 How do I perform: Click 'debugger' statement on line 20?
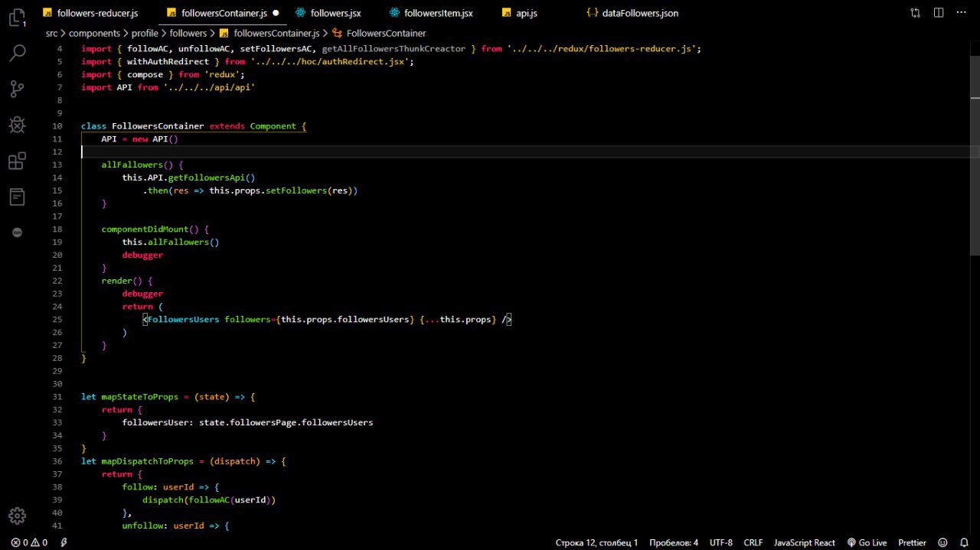(142, 255)
